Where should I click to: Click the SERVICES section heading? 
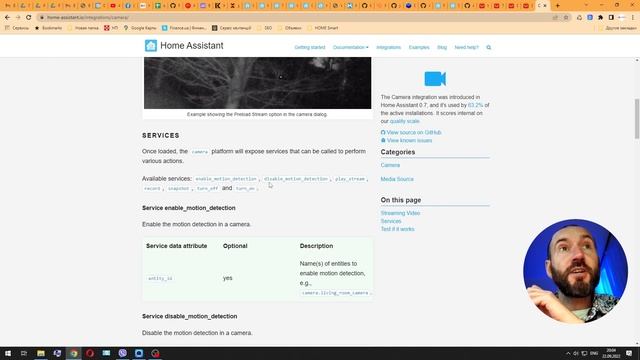coord(161,136)
